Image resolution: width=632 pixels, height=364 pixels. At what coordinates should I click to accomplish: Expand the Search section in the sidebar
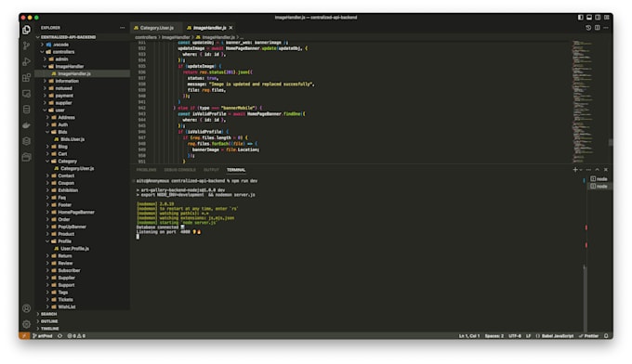tap(82, 314)
